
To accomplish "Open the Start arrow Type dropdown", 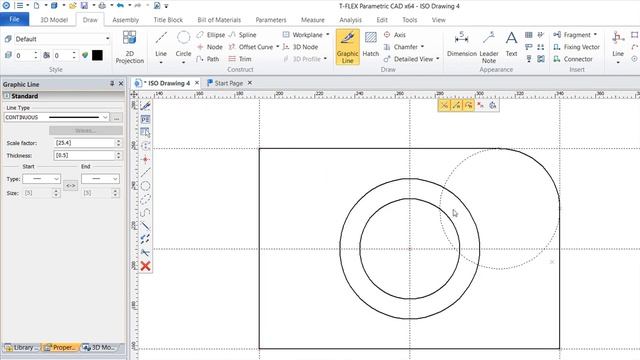I will pos(56,179).
